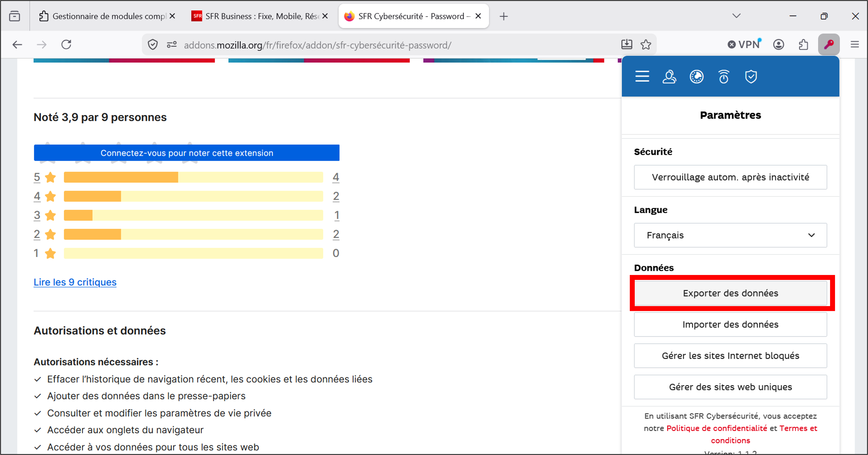Open the Firefox extensions puzzle icon
Viewport: 868px width, 455px height.
803,45
